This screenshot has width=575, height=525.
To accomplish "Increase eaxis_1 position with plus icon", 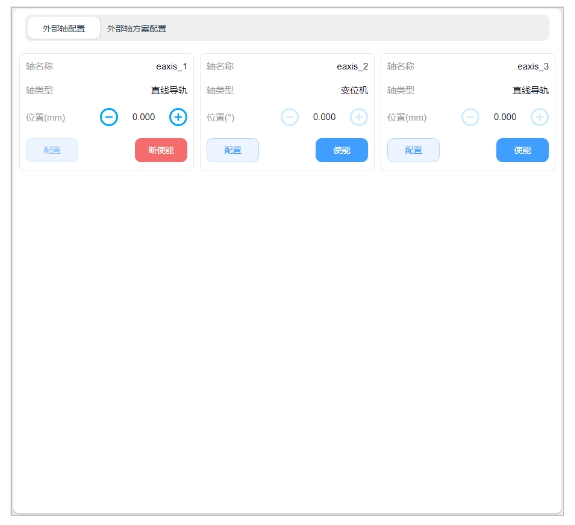I will [x=178, y=117].
